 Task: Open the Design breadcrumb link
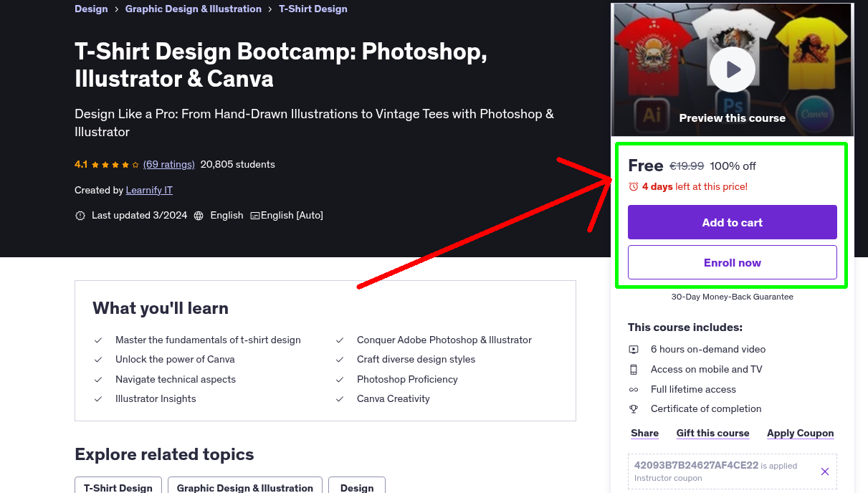point(91,9)
